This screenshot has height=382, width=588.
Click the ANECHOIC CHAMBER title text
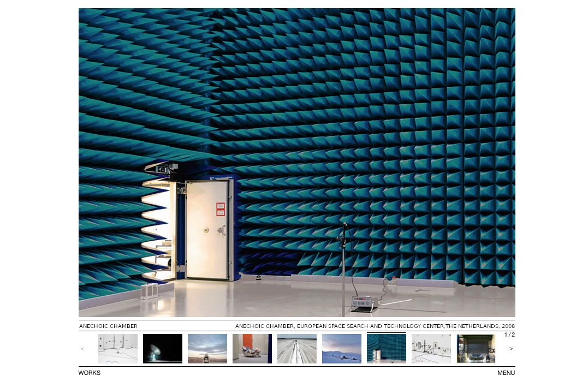click(x=109, y=326)
